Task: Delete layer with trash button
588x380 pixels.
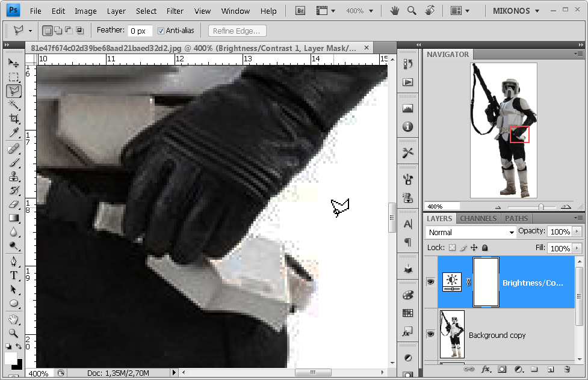Action: coord(567,370)
